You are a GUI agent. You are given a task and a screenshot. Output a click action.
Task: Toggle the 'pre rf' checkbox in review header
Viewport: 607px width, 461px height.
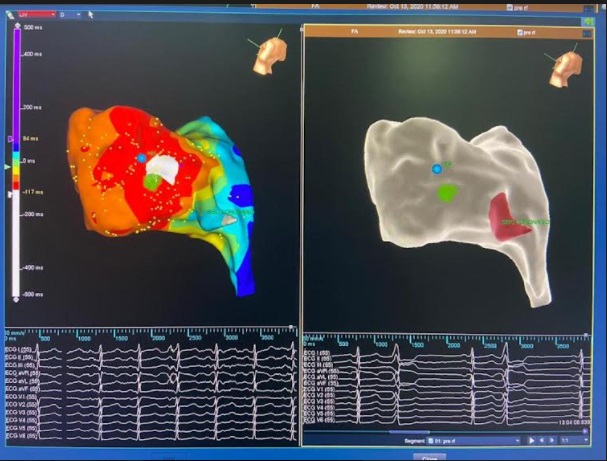(x=517, y=32)
